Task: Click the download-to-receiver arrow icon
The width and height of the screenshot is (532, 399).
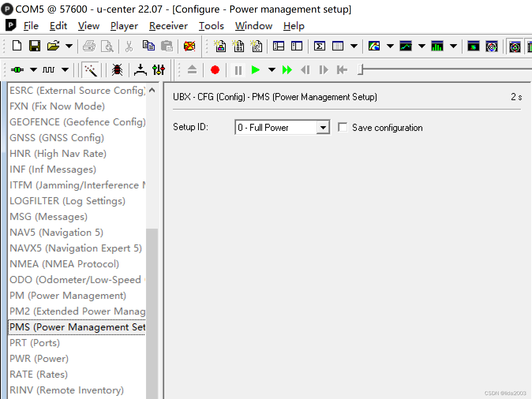Action: point(140,70)
